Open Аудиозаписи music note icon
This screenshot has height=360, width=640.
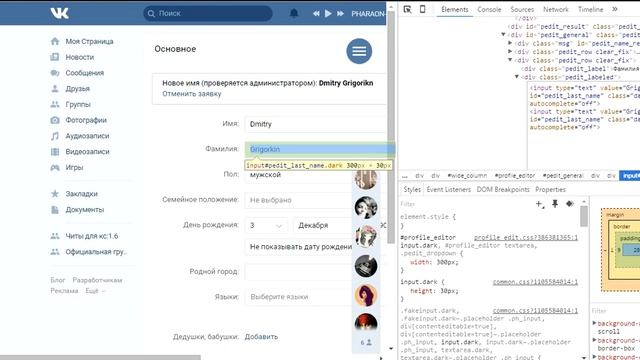(x=55, y=136)
